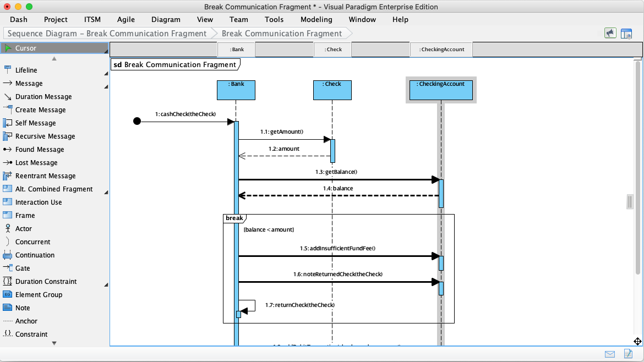The width and height of the screenshot is (644, 362).
Task: Toggle the layout panes icon
Action: tap(626, 33)
